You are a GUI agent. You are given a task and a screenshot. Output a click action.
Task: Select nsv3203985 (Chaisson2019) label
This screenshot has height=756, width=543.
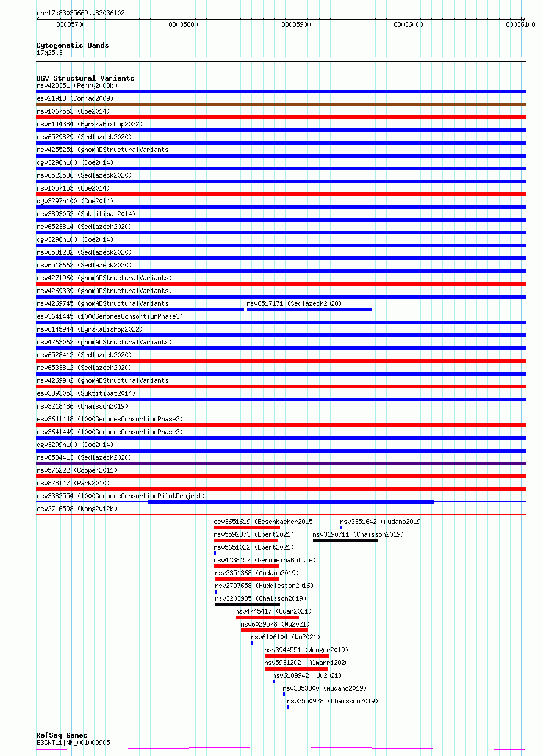point(261,598)
